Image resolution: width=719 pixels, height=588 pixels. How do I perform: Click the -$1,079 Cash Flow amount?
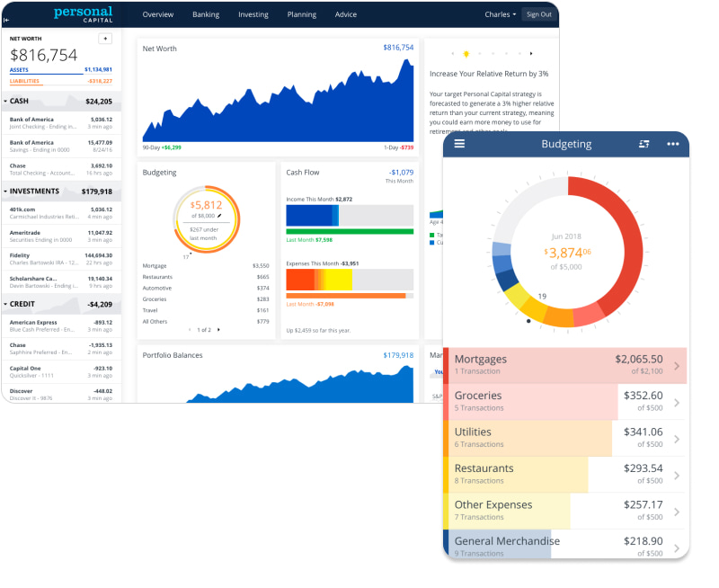(x=401, y=173)
